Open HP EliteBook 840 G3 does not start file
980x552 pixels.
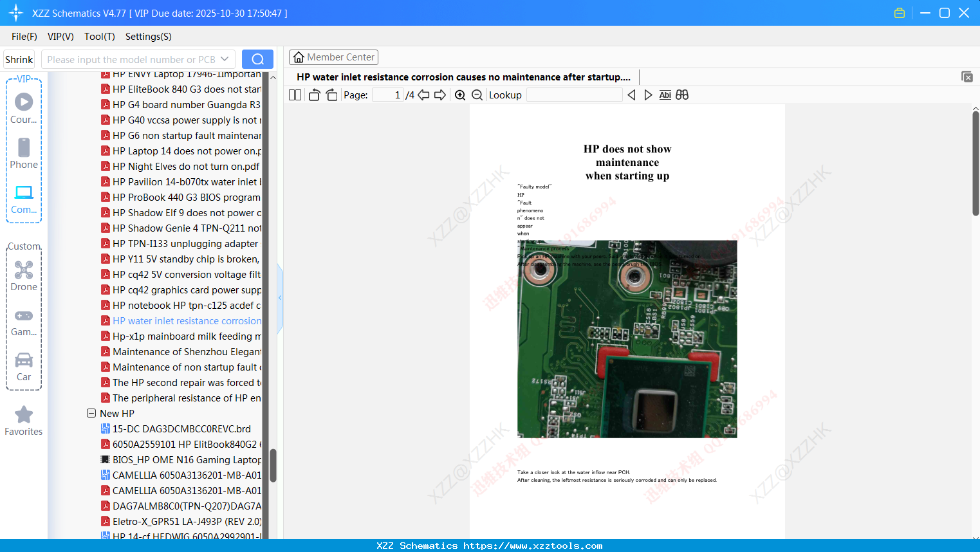181,89
